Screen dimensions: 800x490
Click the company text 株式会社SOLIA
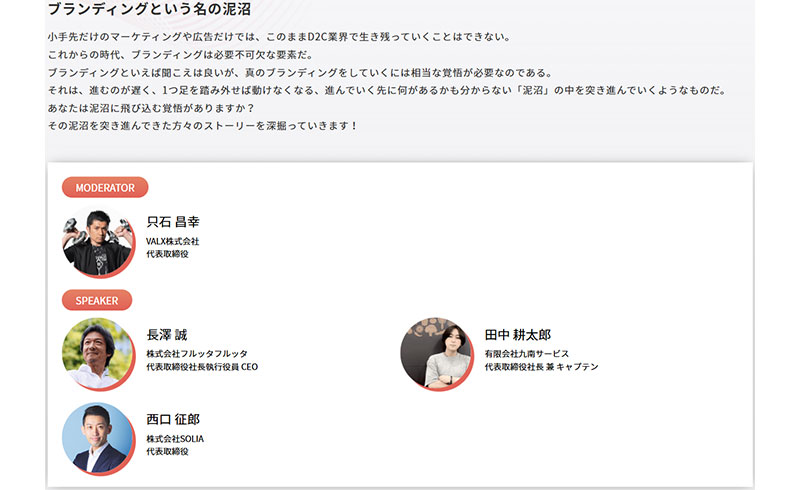tap(175, 438)
